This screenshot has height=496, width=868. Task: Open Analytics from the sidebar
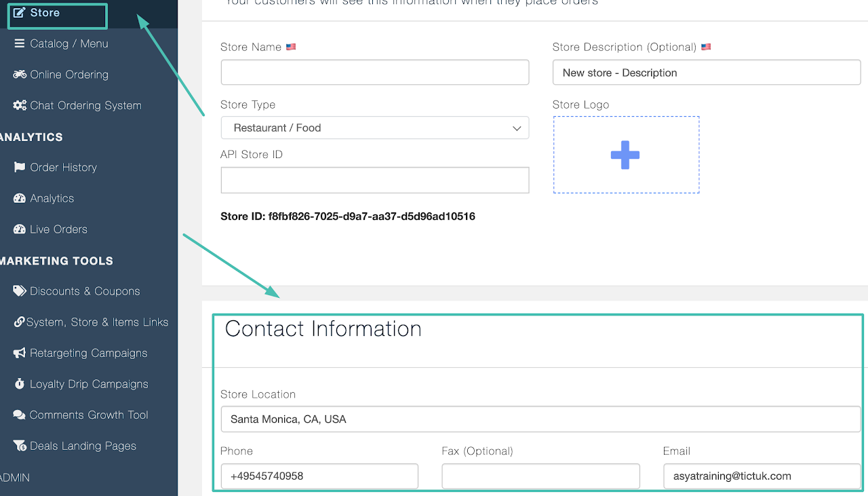(52, 199)
